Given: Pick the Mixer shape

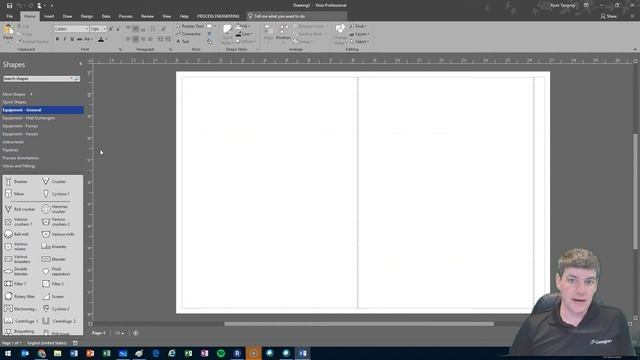Looking at the screenshot, I should [x=15, y=194].
